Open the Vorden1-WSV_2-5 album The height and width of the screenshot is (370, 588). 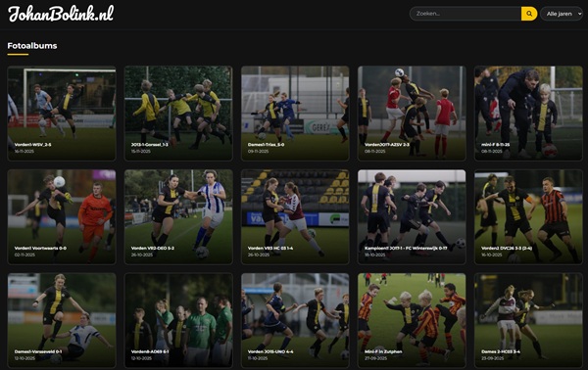click(x=62, y=114)
